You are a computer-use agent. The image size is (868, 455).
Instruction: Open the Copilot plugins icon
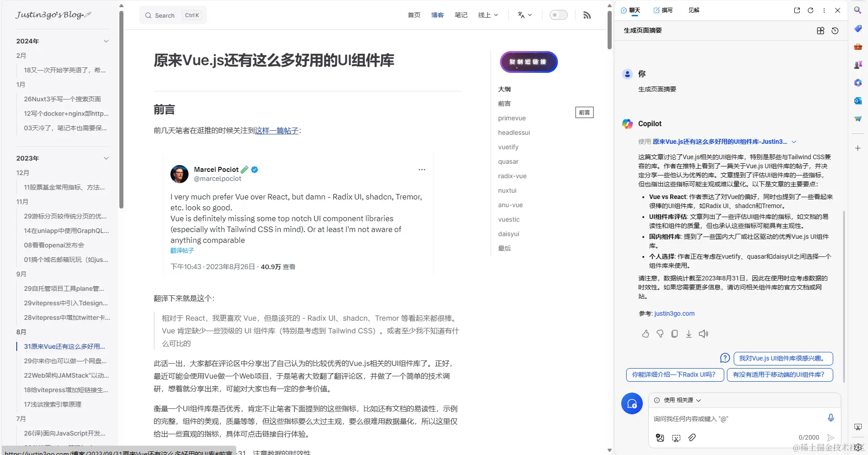821,31
